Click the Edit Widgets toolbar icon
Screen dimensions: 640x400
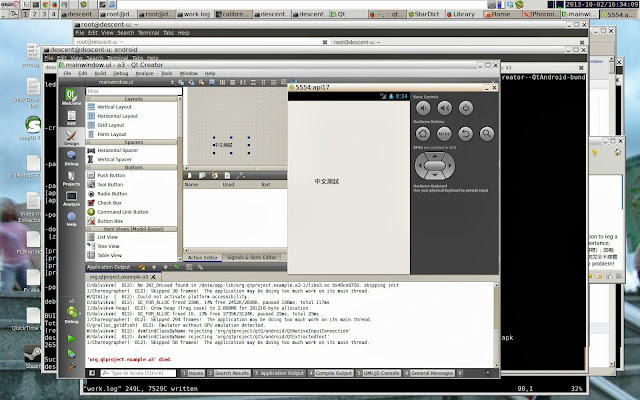181,82
